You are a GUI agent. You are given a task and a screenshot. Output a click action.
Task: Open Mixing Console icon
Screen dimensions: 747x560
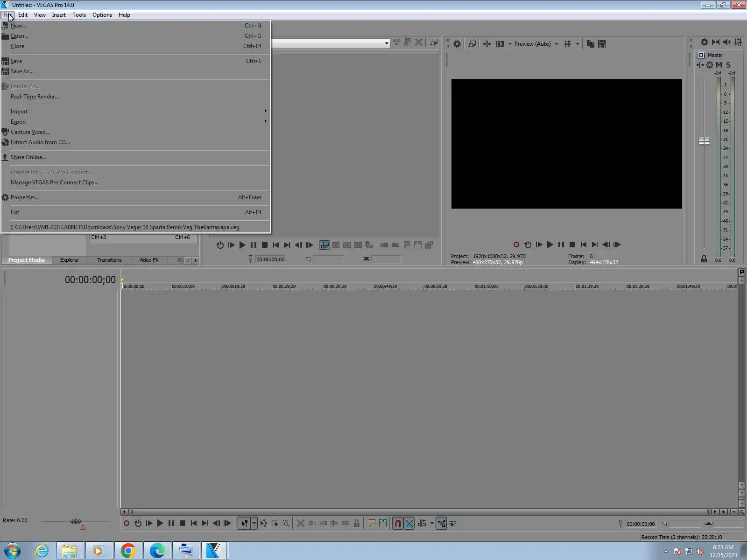tap(738, 42)
